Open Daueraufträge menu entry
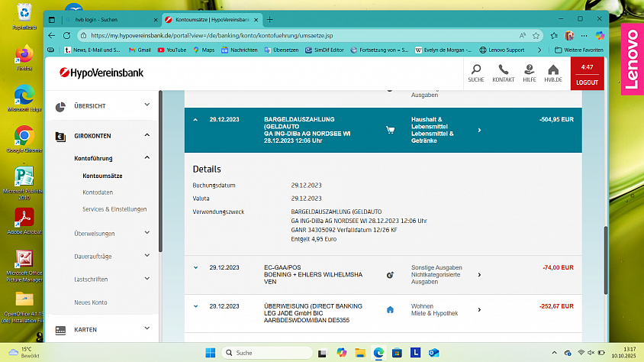644x362 pixels. pyautogui.click(x=93, y=257)
